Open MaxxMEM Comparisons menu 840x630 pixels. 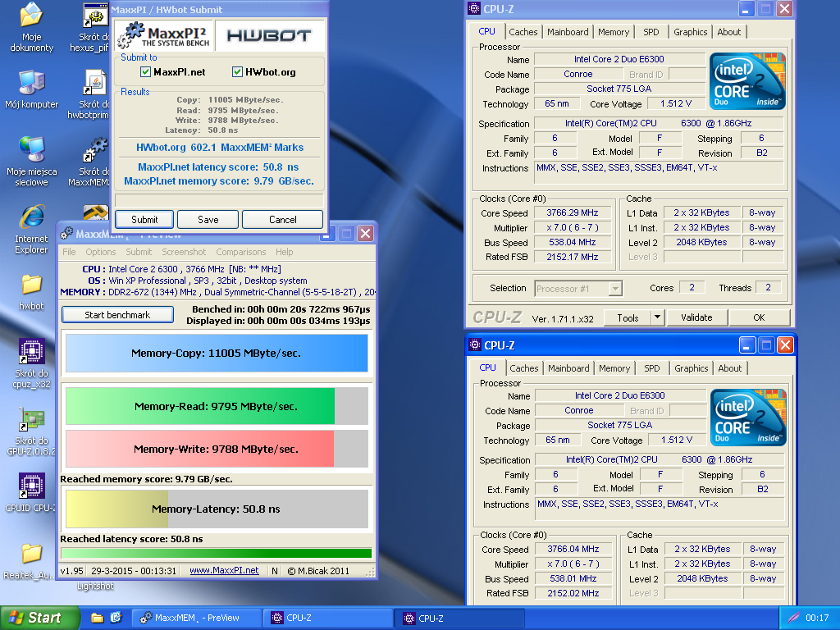[241, 252]
